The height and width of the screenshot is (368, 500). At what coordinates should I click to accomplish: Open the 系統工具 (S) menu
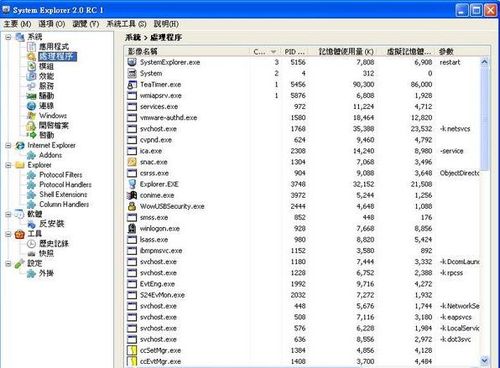pyautogui.click(x=126, y=24)
